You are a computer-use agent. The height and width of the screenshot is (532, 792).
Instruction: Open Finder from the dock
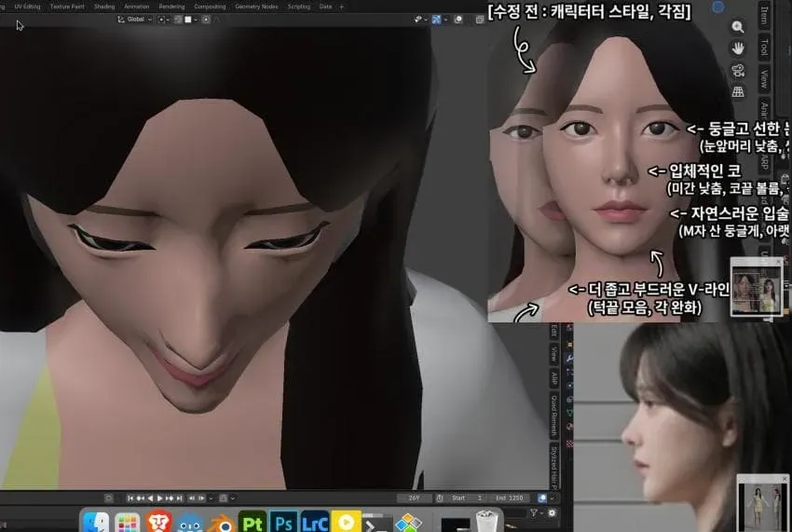tap(96, 522)
